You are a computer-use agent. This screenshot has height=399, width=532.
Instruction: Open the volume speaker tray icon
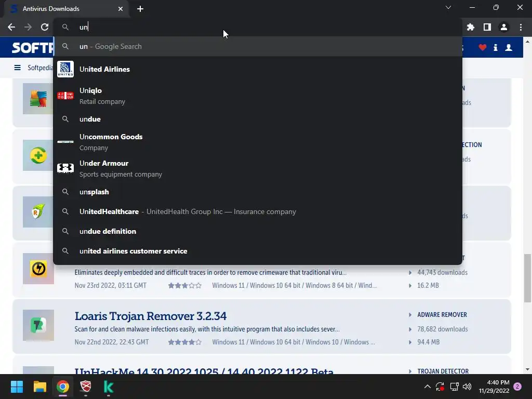[x=467, y=387]
